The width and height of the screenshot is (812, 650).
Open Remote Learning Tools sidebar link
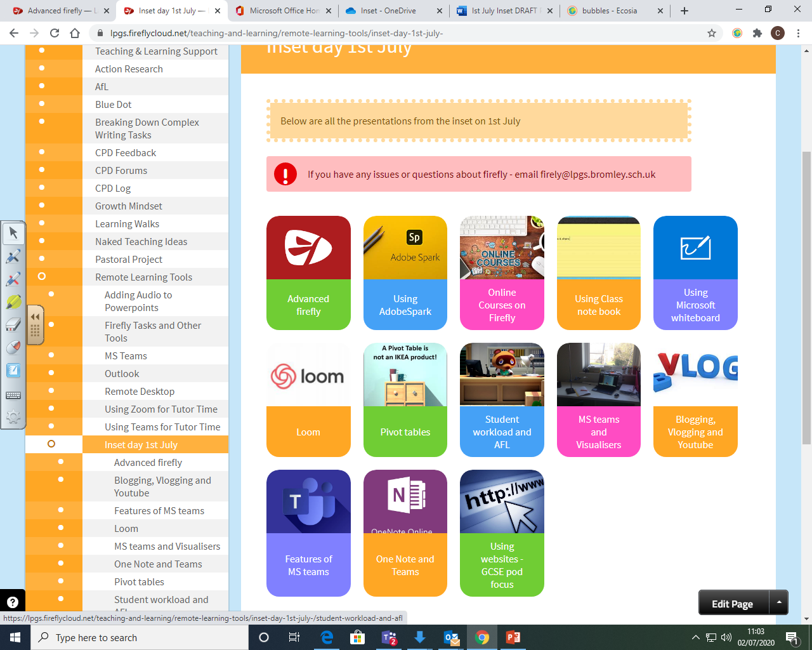(143, 277)
